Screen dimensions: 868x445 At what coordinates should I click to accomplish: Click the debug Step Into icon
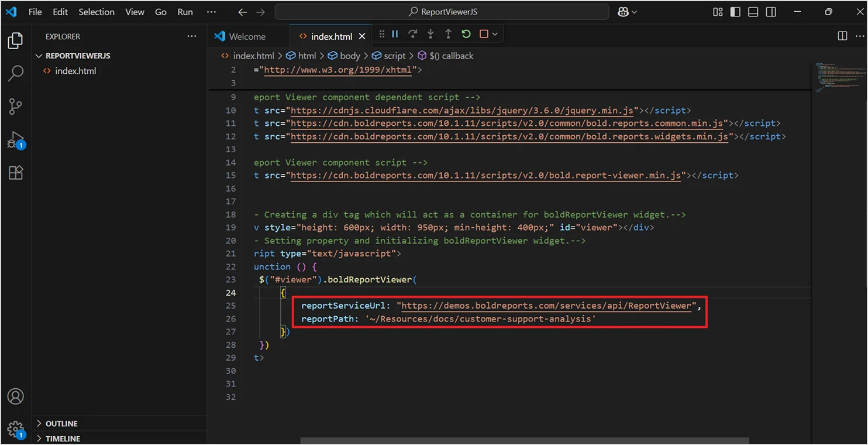430,35
